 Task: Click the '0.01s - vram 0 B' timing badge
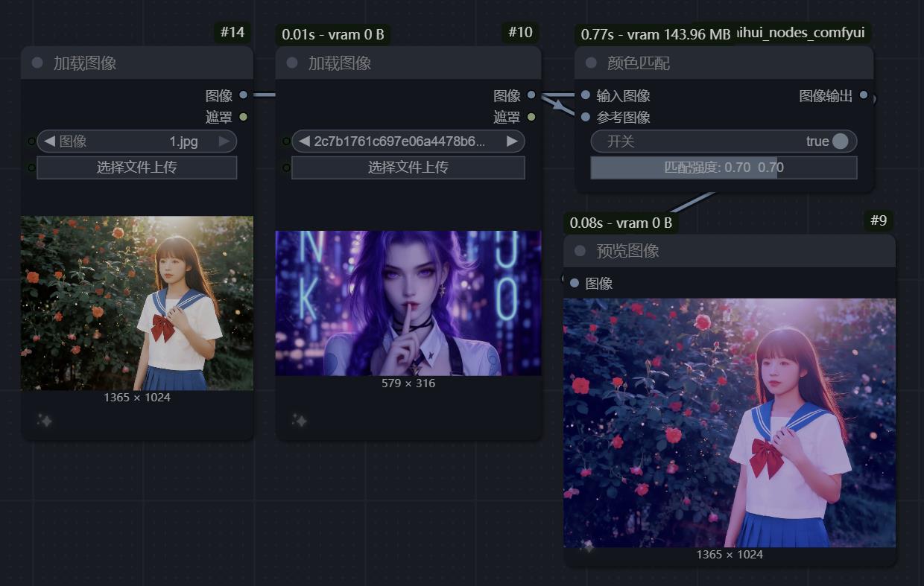point(332,34)
